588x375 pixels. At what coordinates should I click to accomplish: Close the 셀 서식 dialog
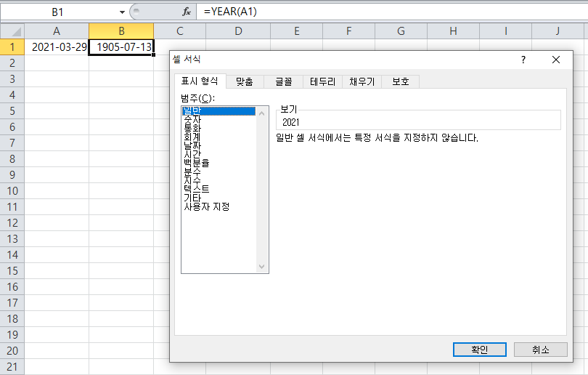tap(556, 60)
